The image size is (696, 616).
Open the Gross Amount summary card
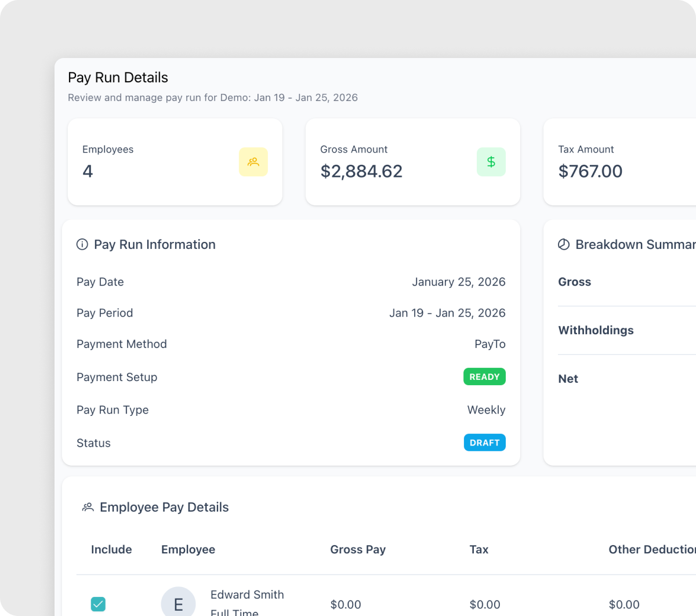tap(412, 162)
